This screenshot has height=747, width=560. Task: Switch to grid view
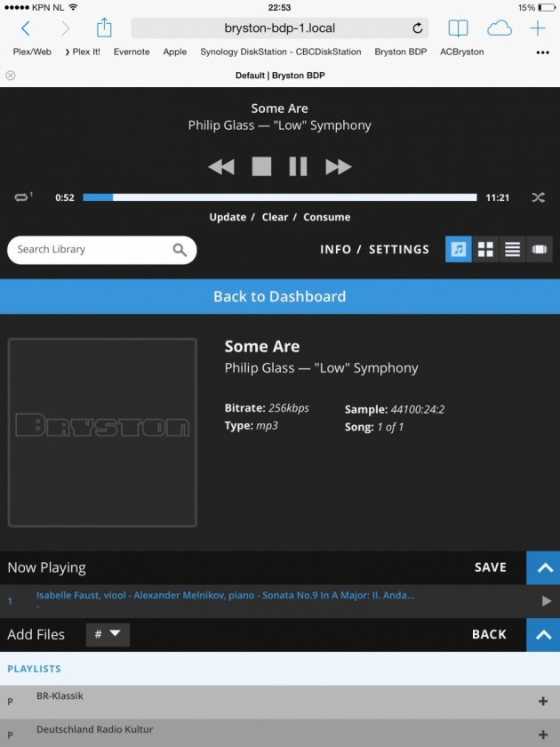(485, 249)
